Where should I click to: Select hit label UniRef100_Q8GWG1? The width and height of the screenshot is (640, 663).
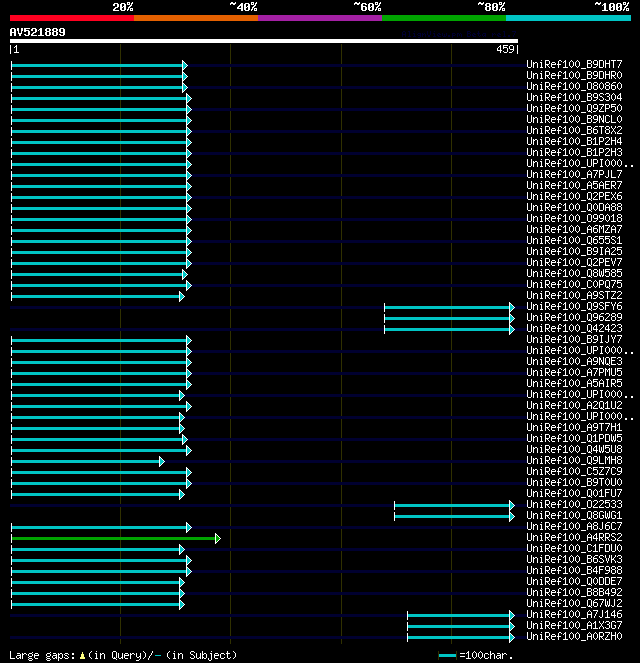pyautogui.click(x=574, y=515)
